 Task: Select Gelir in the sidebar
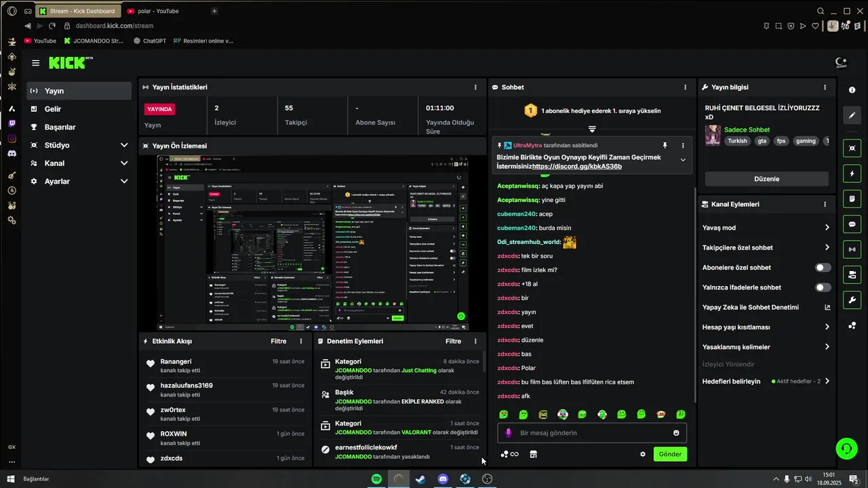tap(79, 109)
